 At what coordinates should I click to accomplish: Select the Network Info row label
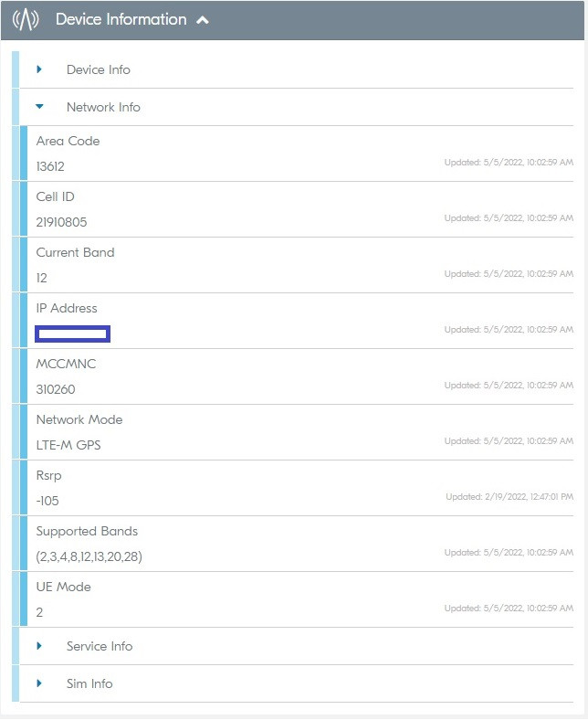(103, 107)
